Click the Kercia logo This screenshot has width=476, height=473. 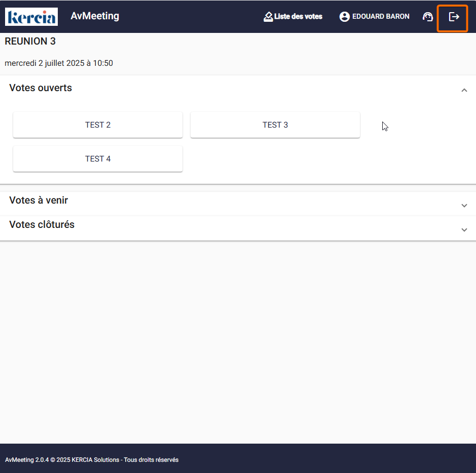click(31, 17)
